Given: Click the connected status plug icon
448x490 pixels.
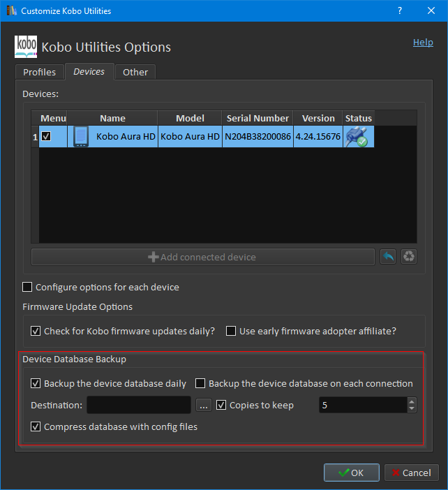Looking at the screenshot, I should 357,137.
